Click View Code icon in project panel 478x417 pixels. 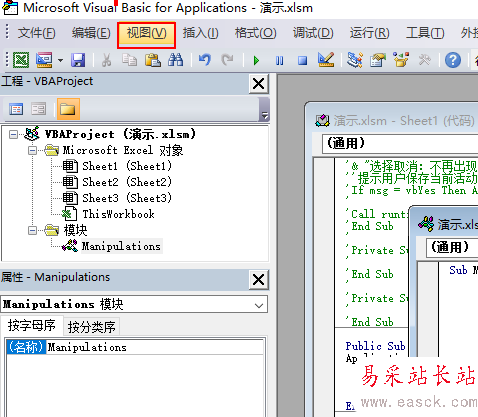pyautogui.click(x=16, y=109)
